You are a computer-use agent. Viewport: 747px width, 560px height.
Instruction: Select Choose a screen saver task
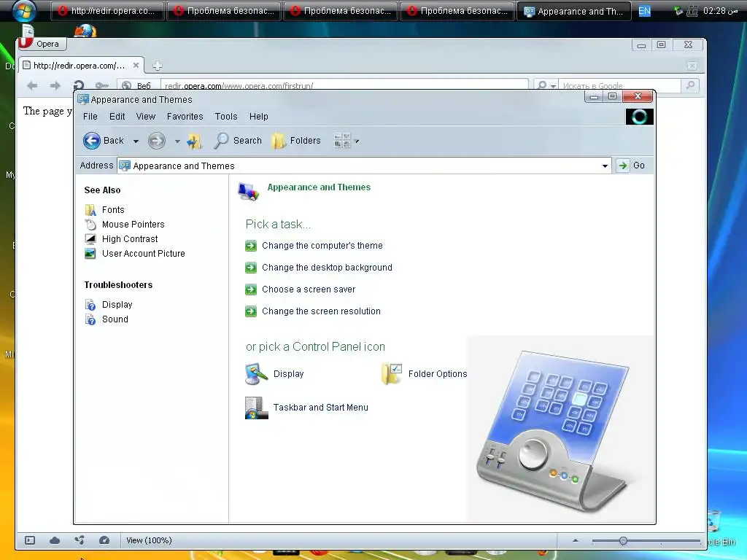pyautogui.click(x=309, y=289)
